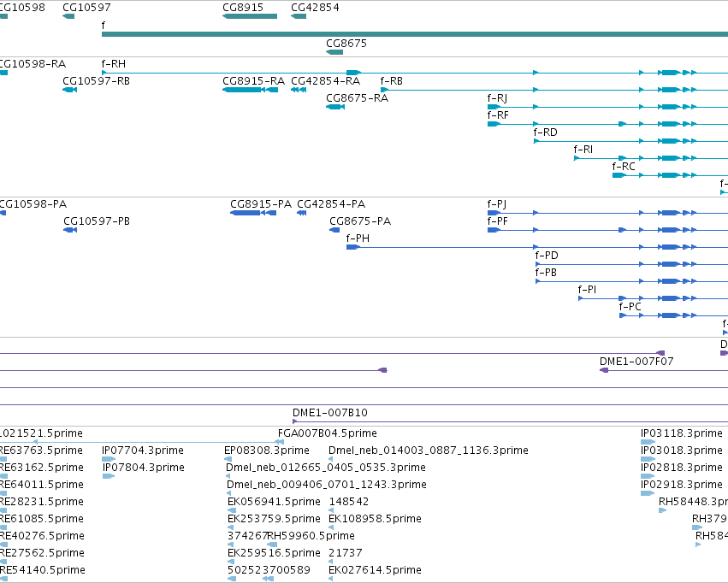Click the CG8675-RA transcript glyph

click(335, 107)
